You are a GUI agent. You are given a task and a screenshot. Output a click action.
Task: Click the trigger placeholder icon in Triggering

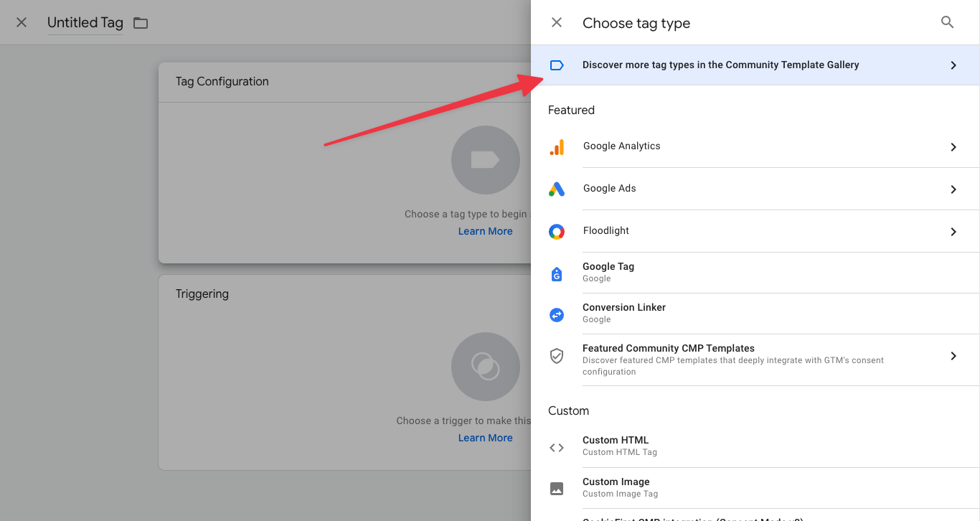pos(486,367)
